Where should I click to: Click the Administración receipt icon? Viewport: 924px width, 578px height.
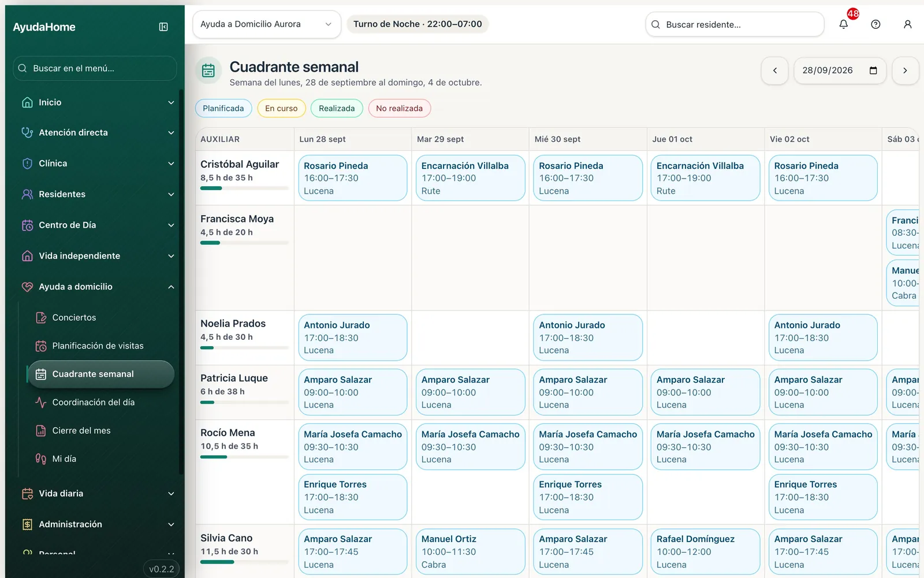(x=27, y=524)
